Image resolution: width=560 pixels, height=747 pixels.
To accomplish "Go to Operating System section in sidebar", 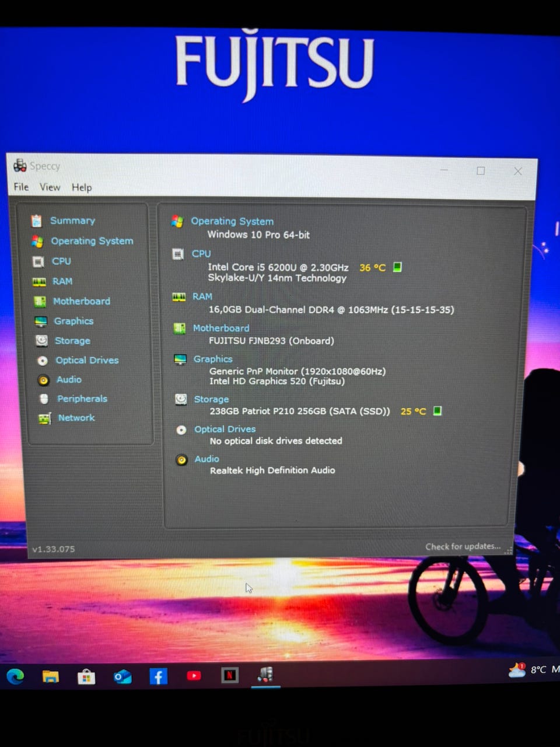I will coord(92,241).
